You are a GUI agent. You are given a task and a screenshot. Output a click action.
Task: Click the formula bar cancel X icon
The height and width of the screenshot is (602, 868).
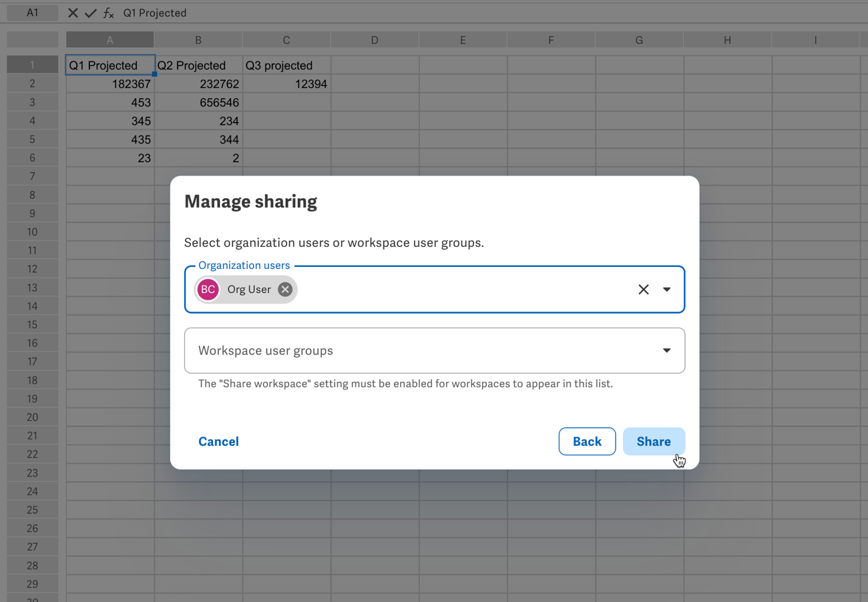73,13
